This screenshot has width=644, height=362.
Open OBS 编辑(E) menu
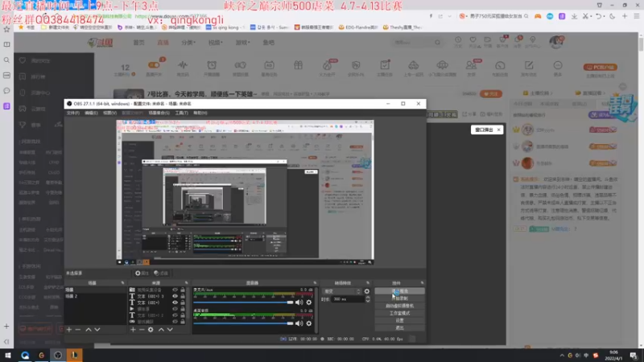pos(91,113)
